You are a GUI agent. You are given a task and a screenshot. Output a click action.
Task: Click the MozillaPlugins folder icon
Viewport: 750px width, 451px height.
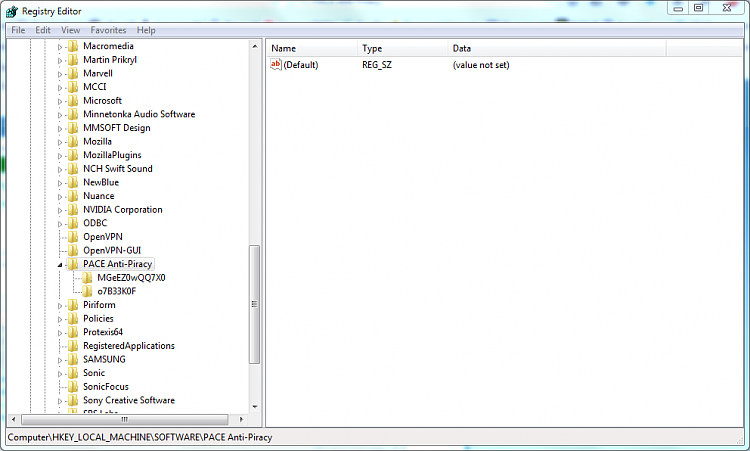73,155
